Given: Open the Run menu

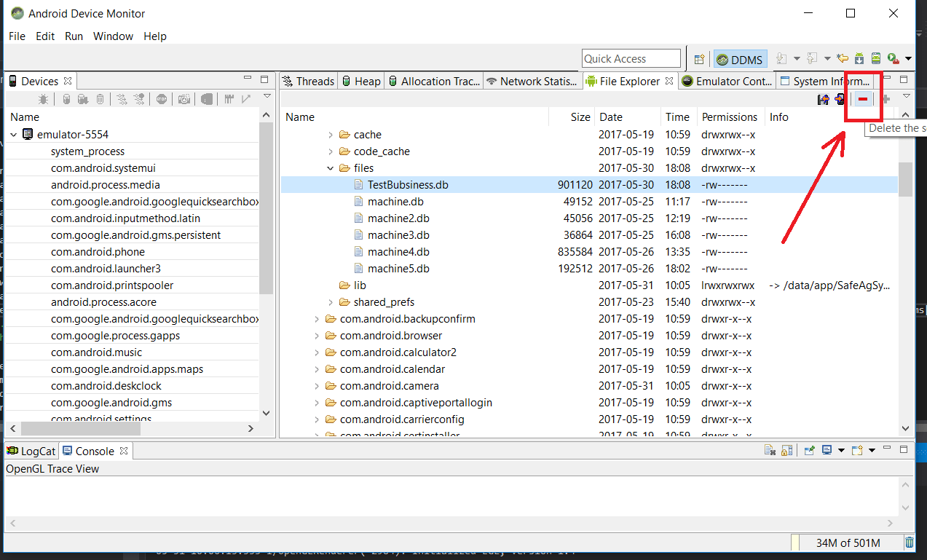Looking at the screenshot, I should (73, 36).
